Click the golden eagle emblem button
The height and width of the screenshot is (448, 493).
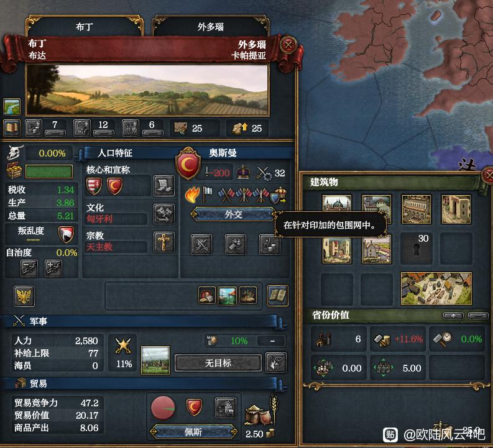pyautogui.click(x=24, y=296)
